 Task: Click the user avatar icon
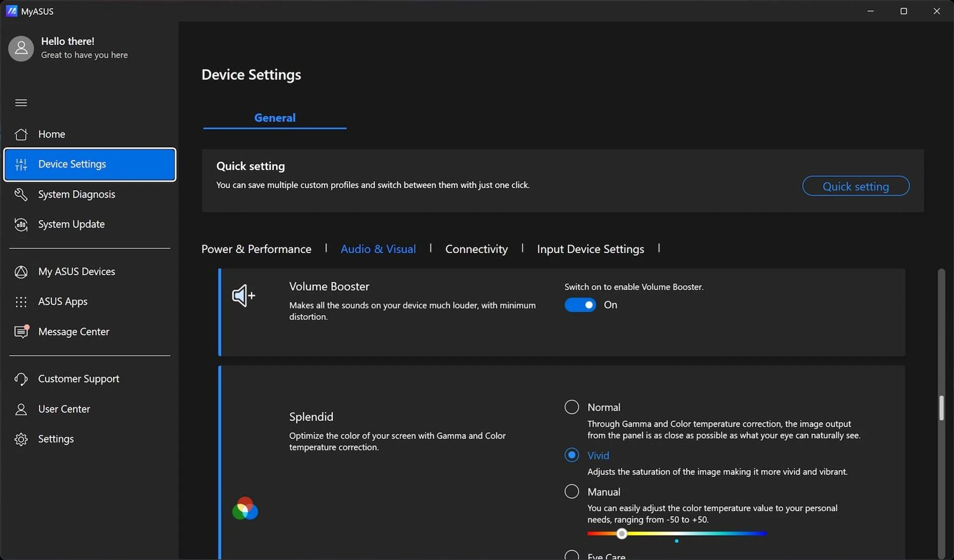[x=21, y=48]
